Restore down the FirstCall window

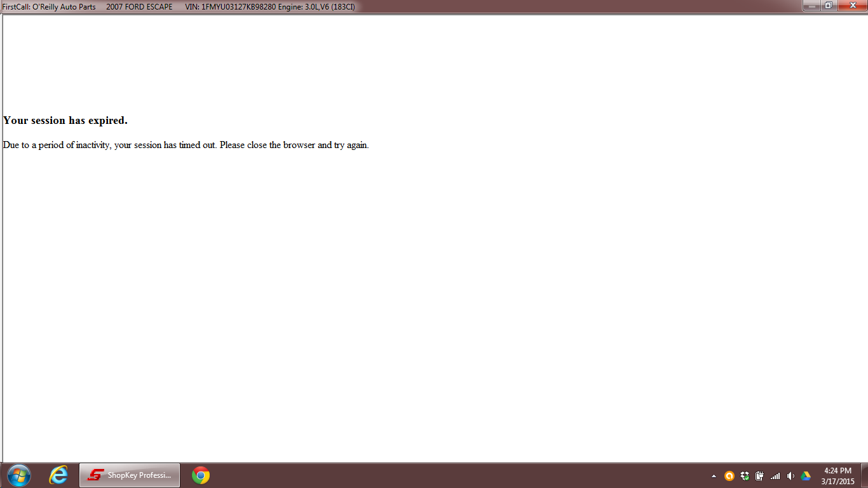(829, 6)
